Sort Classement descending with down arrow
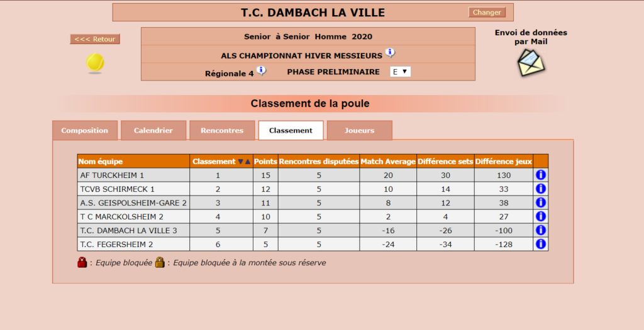 coord(241,162)
